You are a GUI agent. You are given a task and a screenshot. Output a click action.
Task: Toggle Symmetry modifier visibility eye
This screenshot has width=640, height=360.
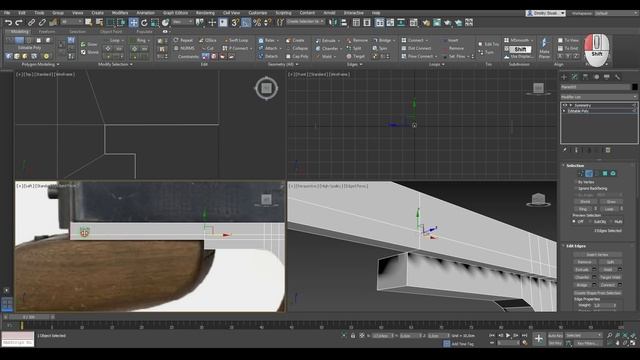565,105
